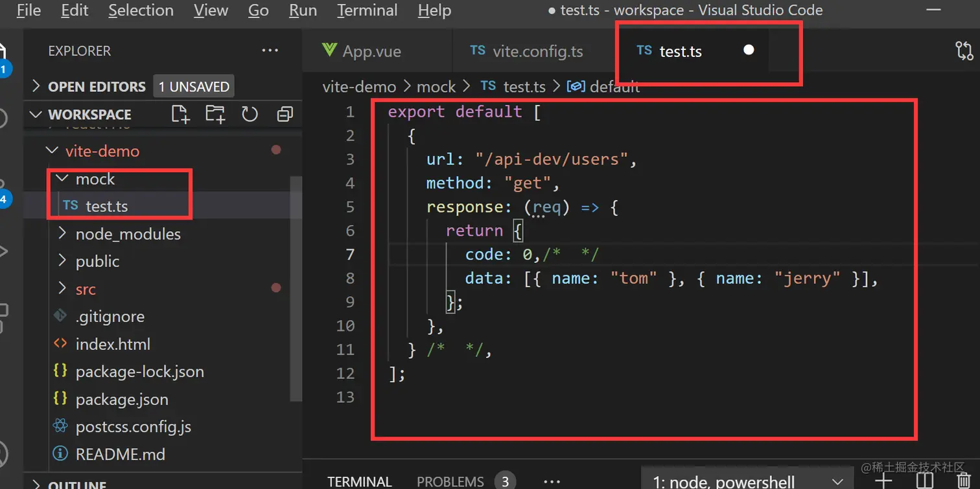Collapse the Workspace section

click(x=36, y=115)
